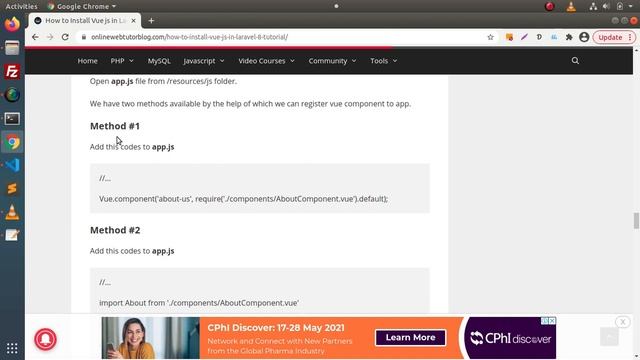Click the 'Method #1' heading

[x=115, y=126]
